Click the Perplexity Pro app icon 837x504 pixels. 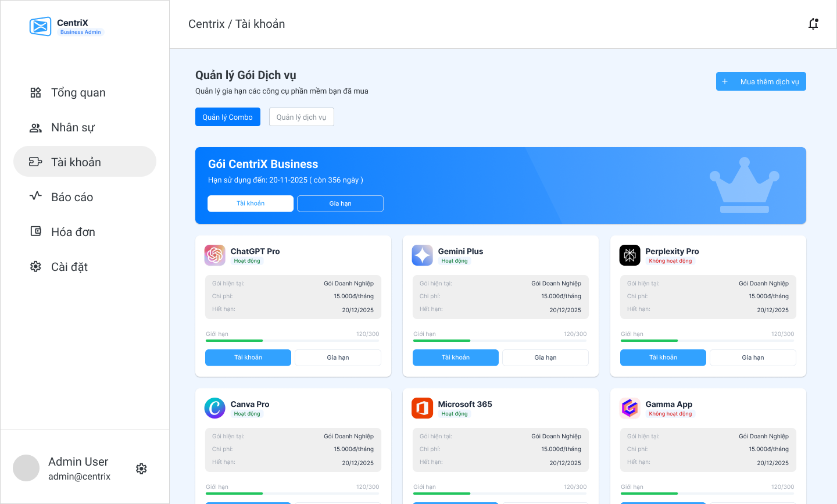click(630, 255)
